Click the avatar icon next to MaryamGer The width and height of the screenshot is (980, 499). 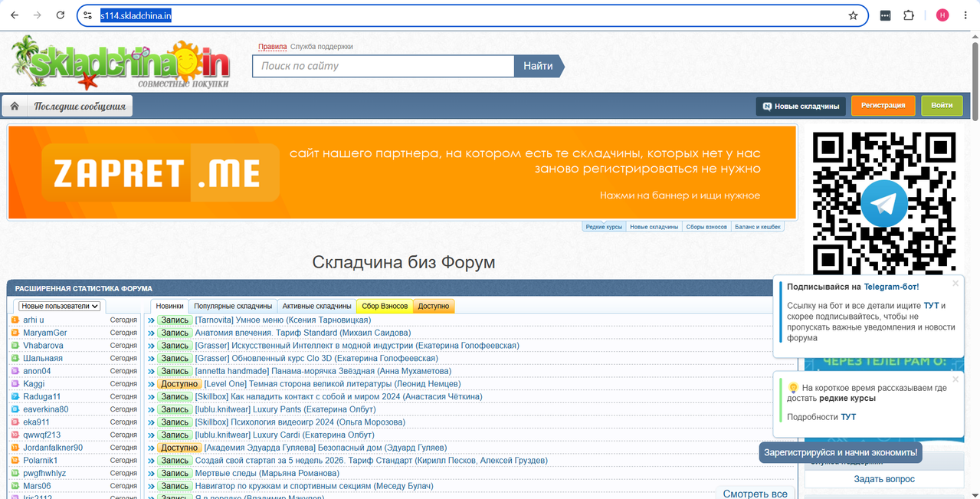[15, 333]
